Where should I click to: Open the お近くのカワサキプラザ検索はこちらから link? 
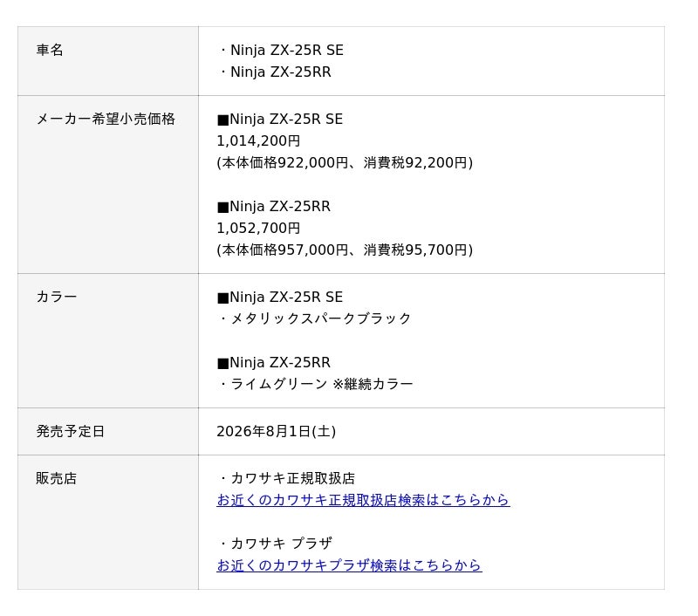click(x=349, y=565)
